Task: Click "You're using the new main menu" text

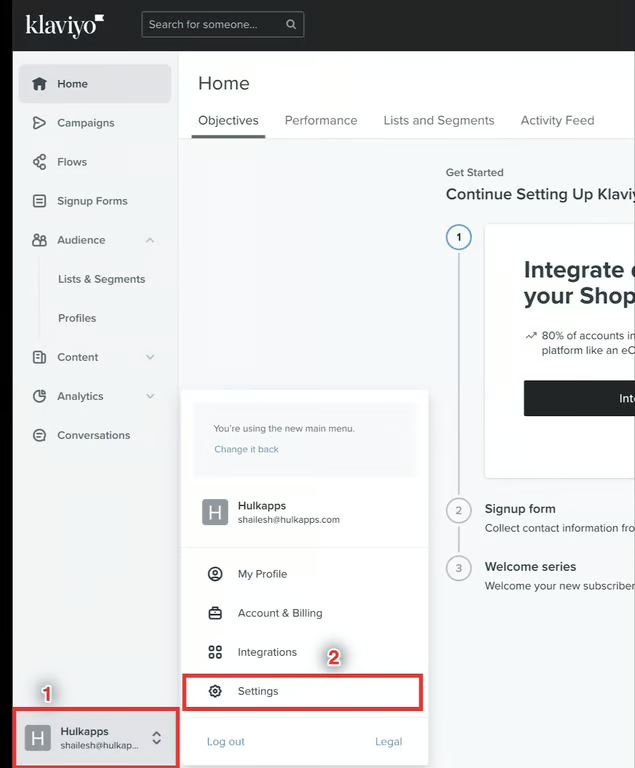Action: [284, 429]
